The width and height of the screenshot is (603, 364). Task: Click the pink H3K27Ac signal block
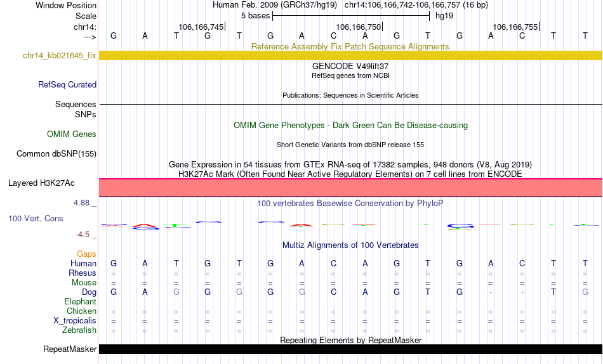(351, 188)
